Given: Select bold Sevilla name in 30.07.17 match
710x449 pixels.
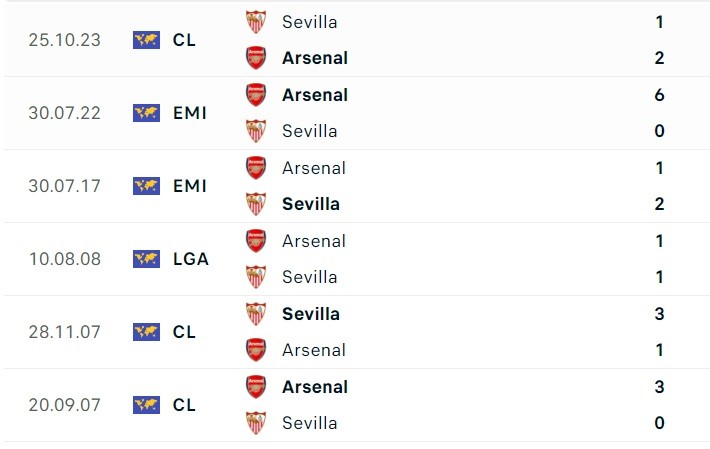Looking at the screenshot, I should click(311, 204).
